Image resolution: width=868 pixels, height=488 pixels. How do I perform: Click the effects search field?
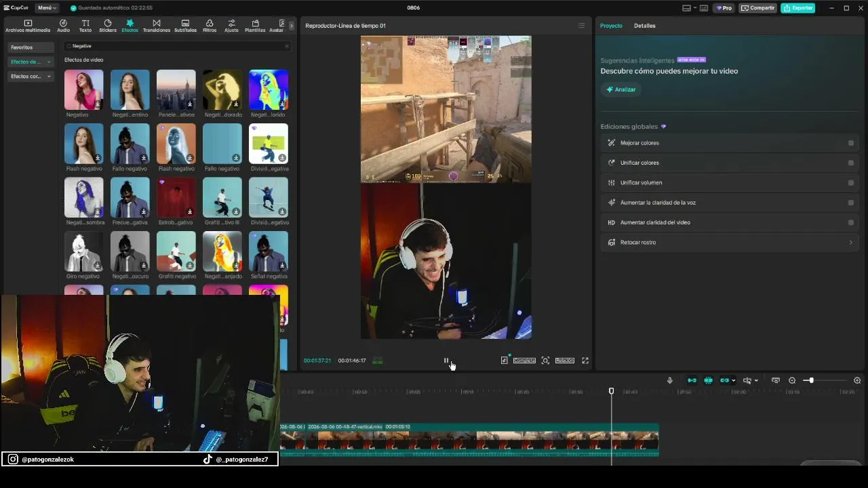177,46
